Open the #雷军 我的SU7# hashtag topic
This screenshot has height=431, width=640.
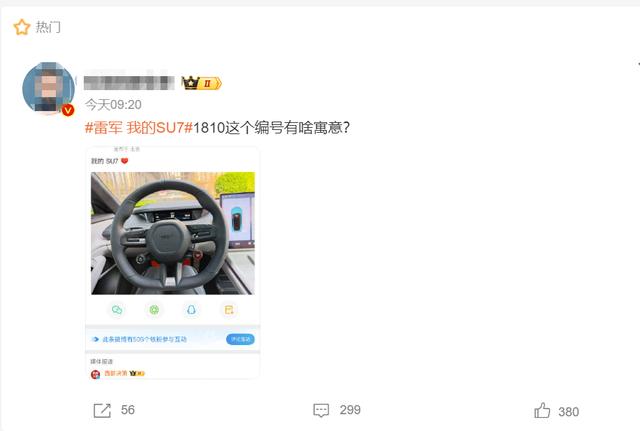[x=138, y=128]
